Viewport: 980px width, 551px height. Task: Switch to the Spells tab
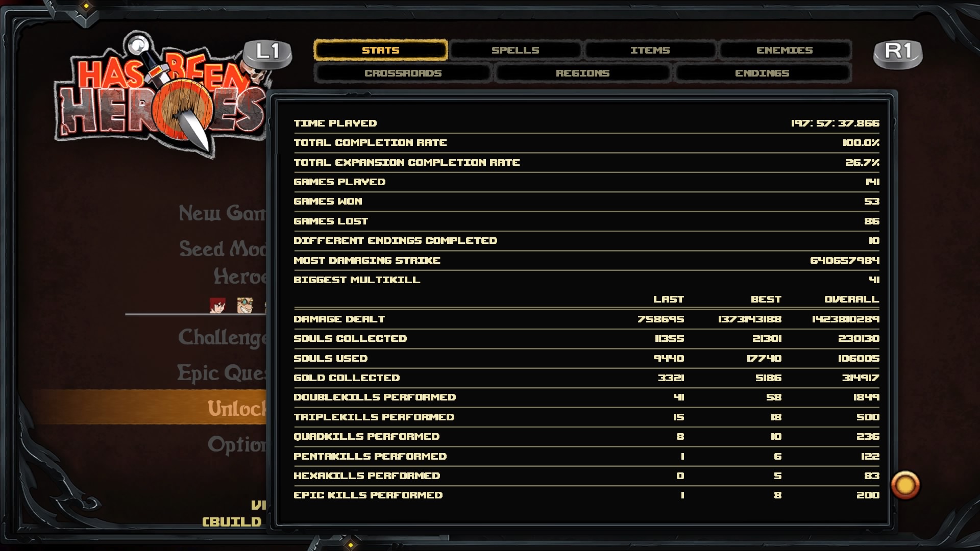(516, 50)
